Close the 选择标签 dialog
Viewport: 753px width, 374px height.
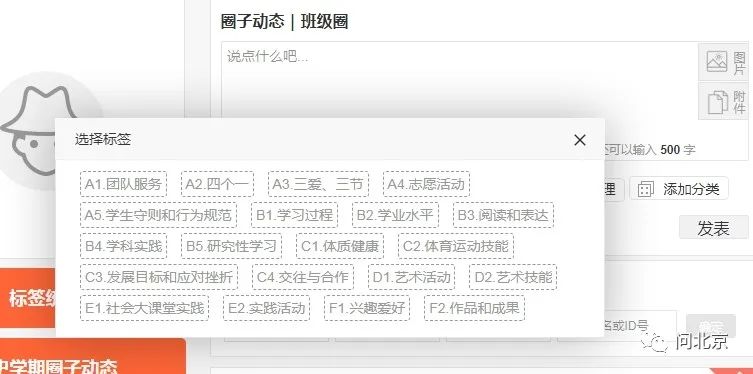(x=580, y=140)
